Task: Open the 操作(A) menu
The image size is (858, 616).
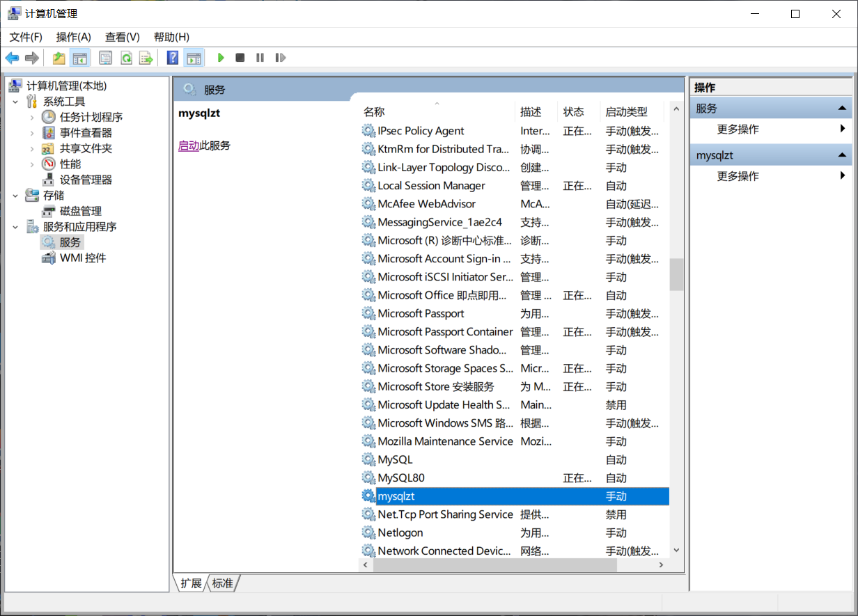Action: click(x=74, y=37)
